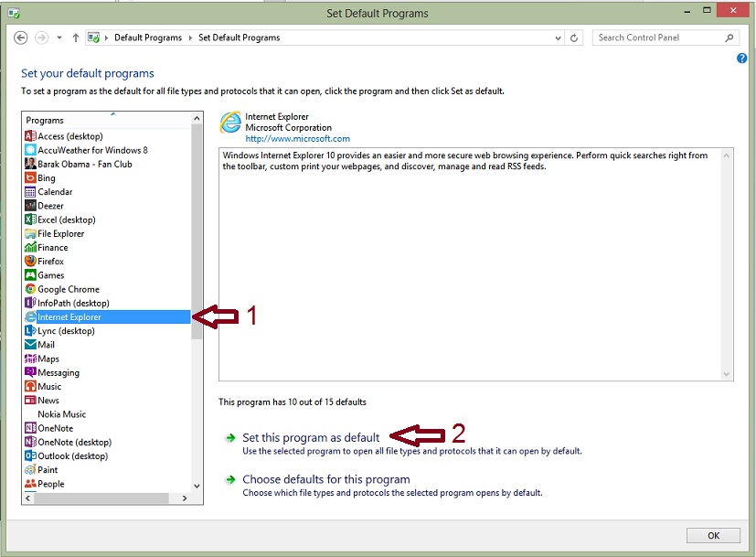Click the Excel (desktop) icon

pos(30,220)
